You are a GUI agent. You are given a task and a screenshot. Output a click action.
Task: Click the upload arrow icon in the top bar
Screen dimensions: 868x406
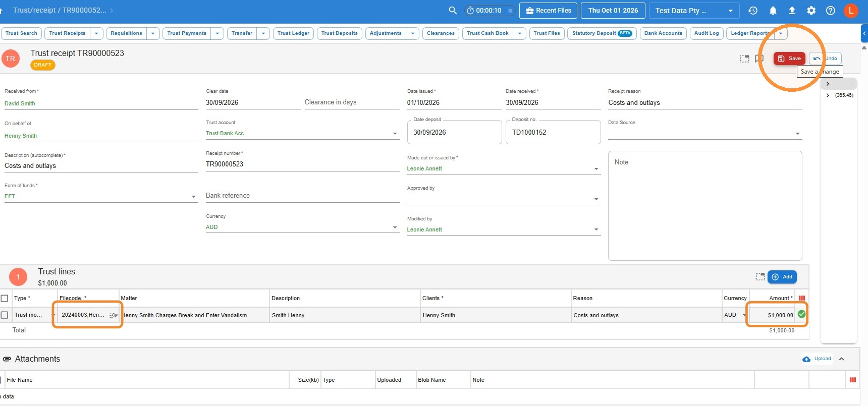[x=792, y=11]
